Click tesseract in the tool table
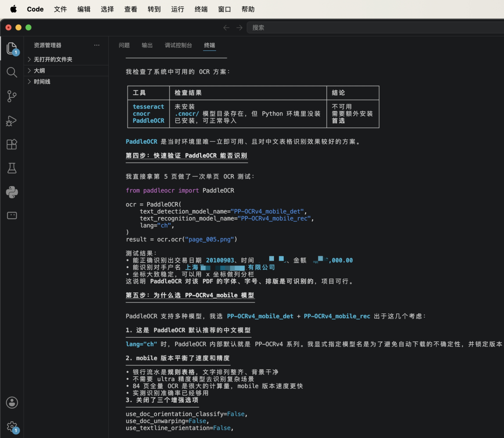 tap(148, 107)
